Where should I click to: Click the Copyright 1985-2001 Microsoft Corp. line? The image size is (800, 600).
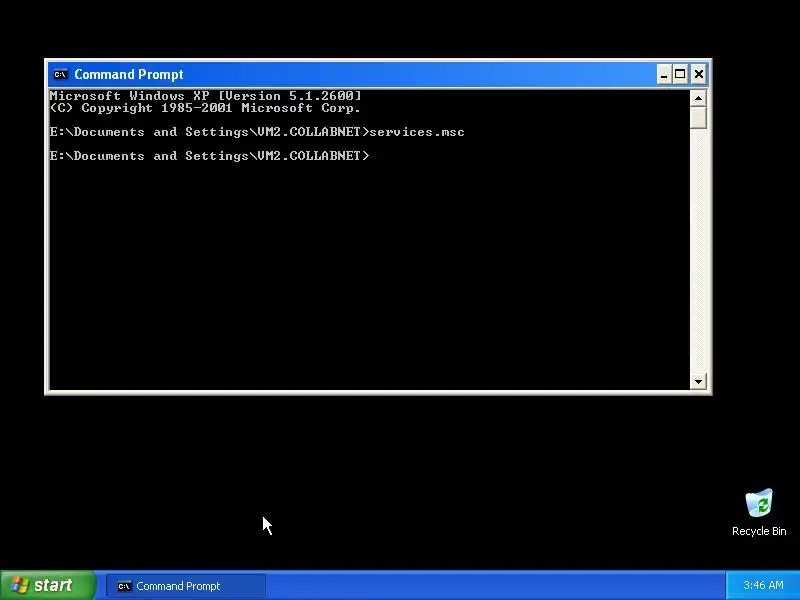205,108
